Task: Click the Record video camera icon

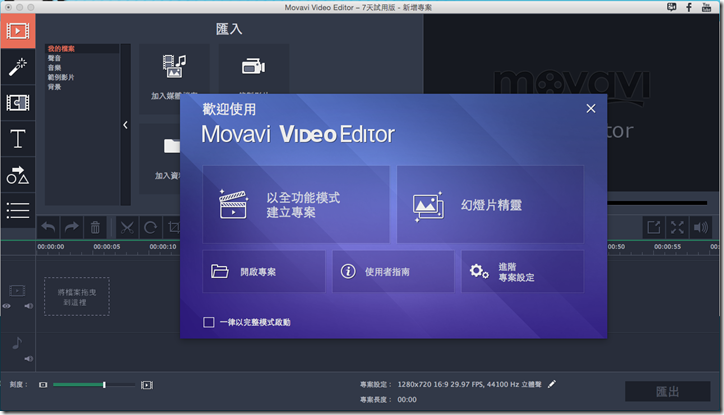Action: [x=253, y=66]
